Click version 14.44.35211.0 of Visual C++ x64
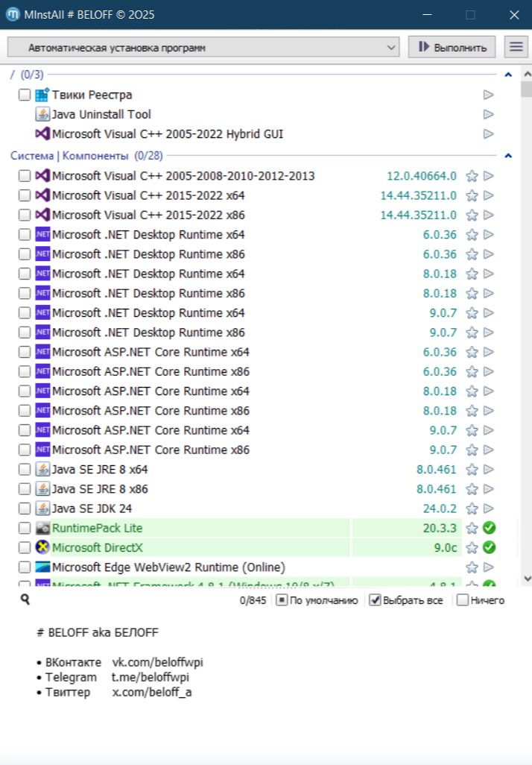Image resolution: width=532 pixels, height=765 pixels. point(419,195)
